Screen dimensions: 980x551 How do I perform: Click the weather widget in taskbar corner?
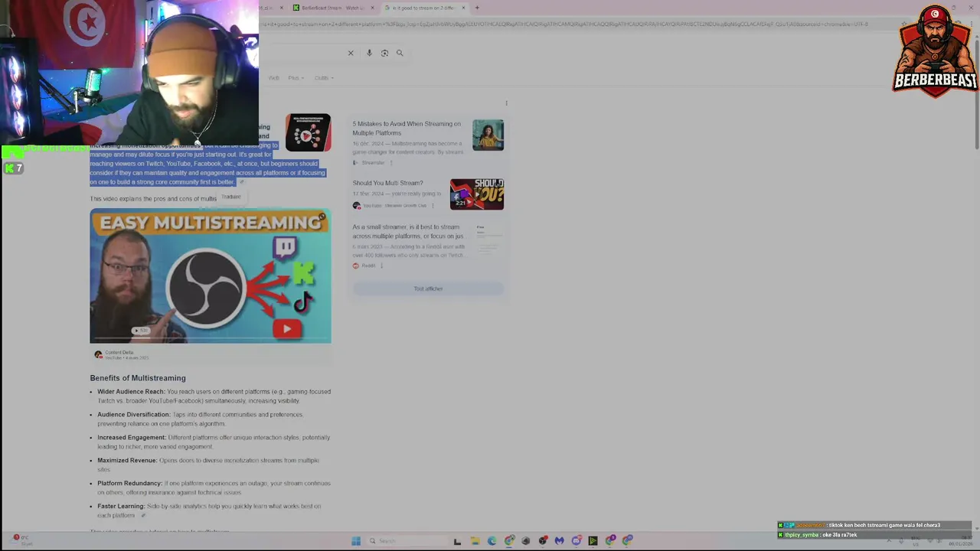coord(21,540)
